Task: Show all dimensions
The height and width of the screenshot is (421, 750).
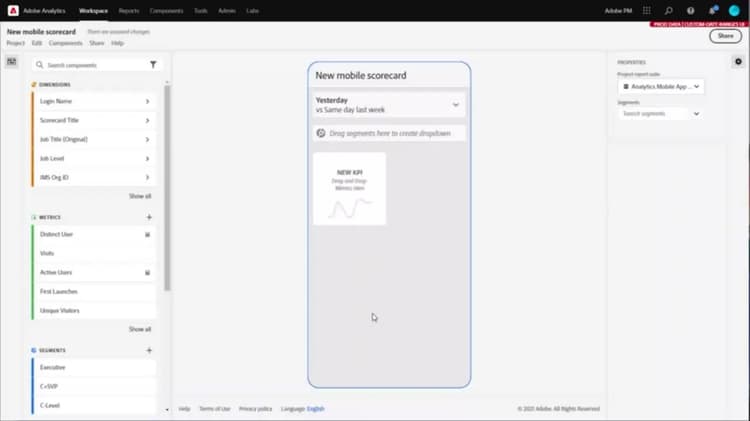Action: (140, 196)
